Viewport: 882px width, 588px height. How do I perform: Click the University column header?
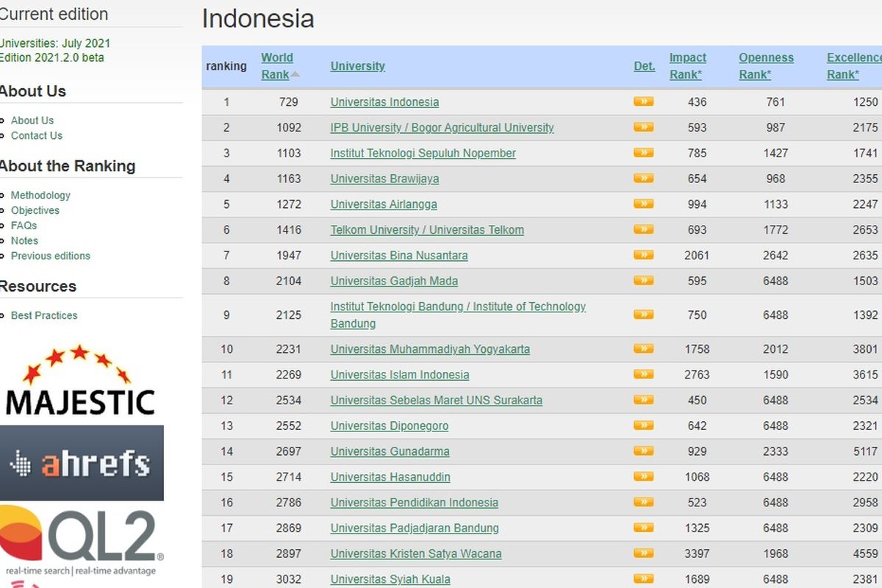pos(358,66)
